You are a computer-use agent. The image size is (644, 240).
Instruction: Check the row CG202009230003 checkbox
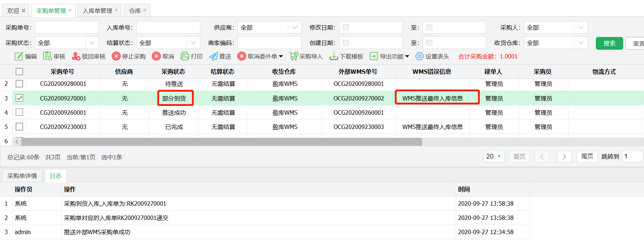click(x=19, y=126)
